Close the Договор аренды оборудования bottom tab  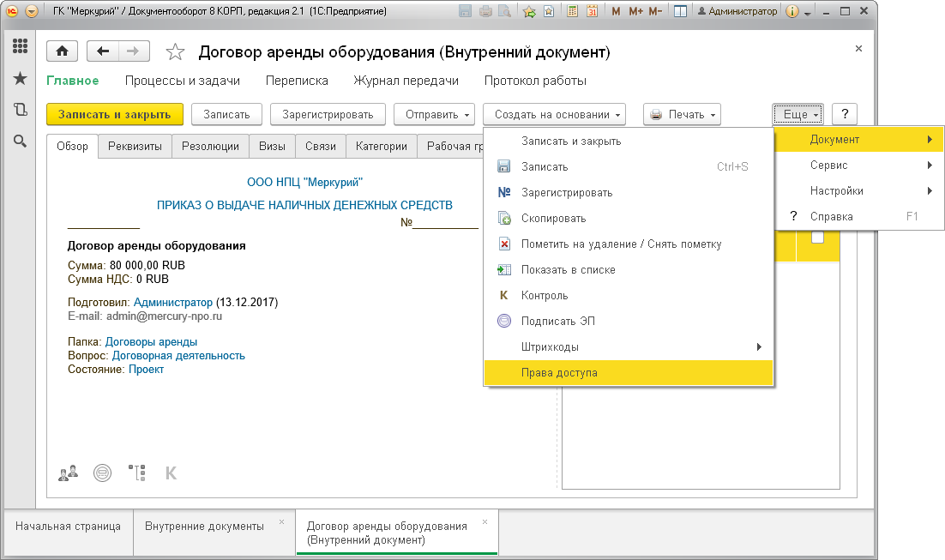click(x=485, y=522)
